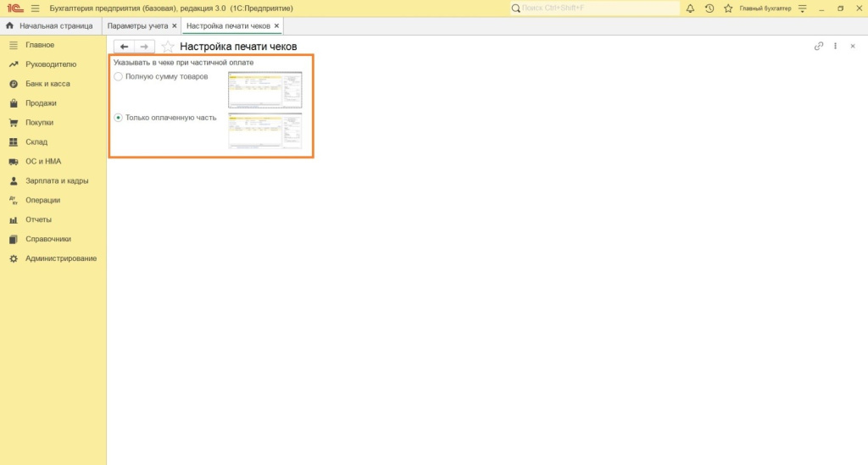Close the 'Настройка печати чеков' tab
This screenshot has height=465, width=868.
tap(276, 26)
